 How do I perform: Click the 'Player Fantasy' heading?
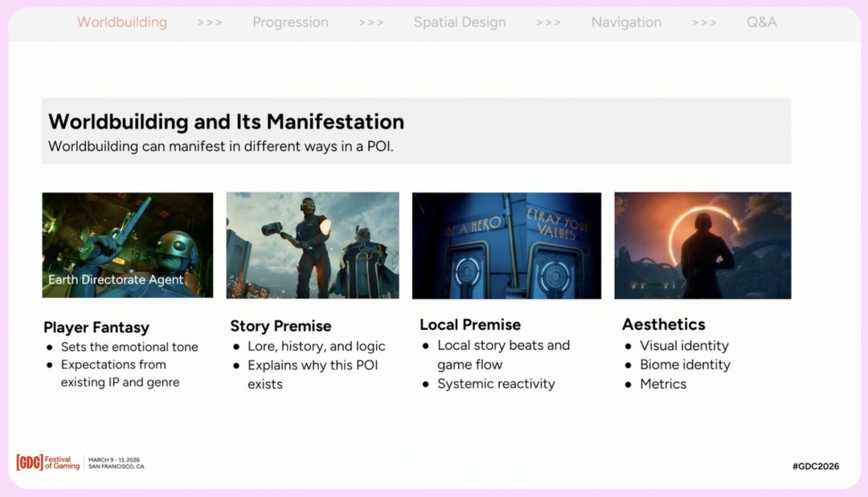click(x=96, y=328)
